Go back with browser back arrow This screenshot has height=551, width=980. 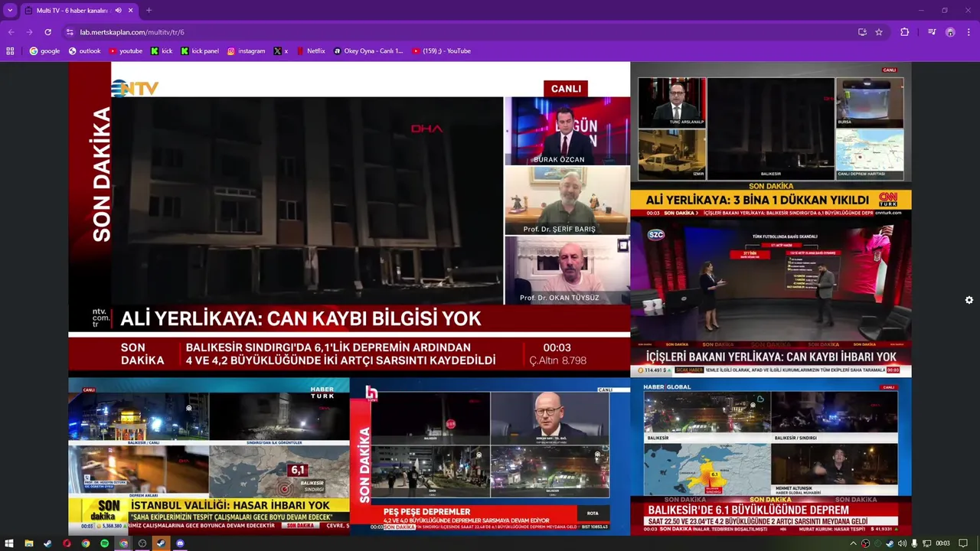(x=11, y=32)
